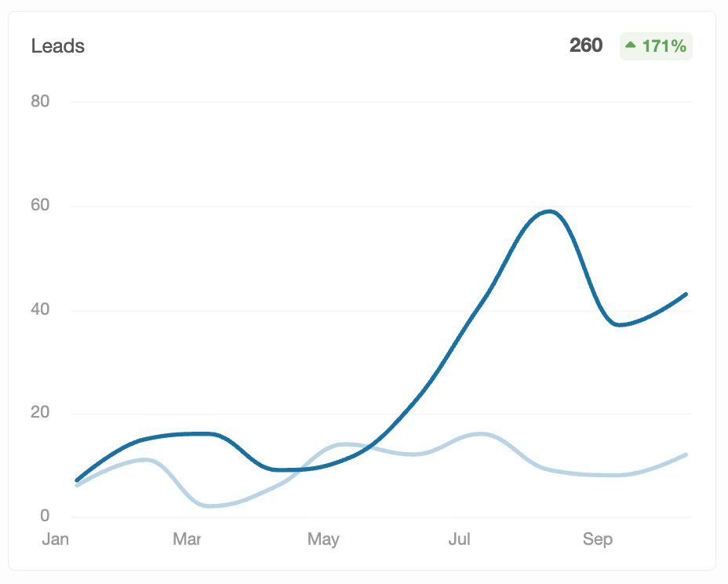Select the May label on x-axis
This screenshot has height=584, width=728.
[323, 539]
